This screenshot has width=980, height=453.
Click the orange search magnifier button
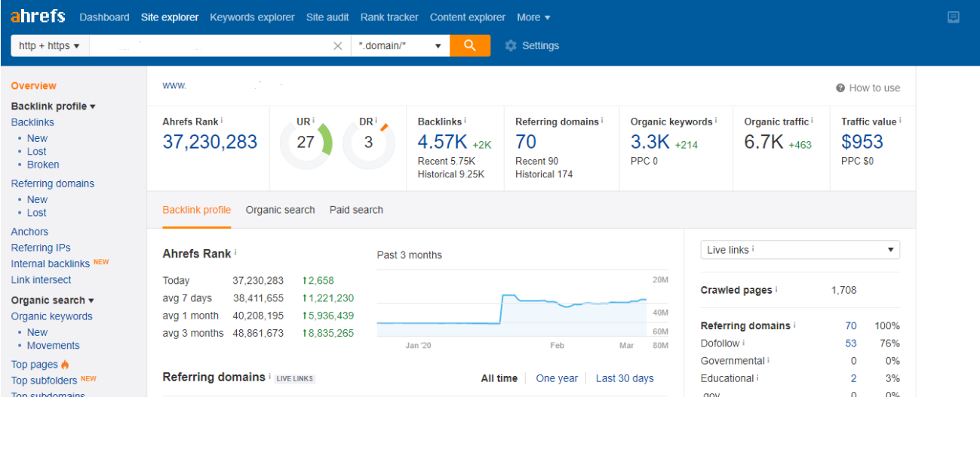pos(470,45)
